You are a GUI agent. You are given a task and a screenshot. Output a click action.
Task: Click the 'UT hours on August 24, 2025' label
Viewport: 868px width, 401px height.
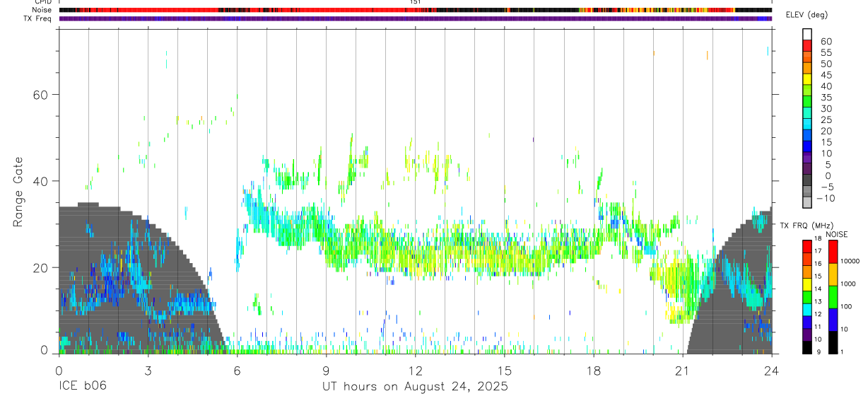(415, 387)
